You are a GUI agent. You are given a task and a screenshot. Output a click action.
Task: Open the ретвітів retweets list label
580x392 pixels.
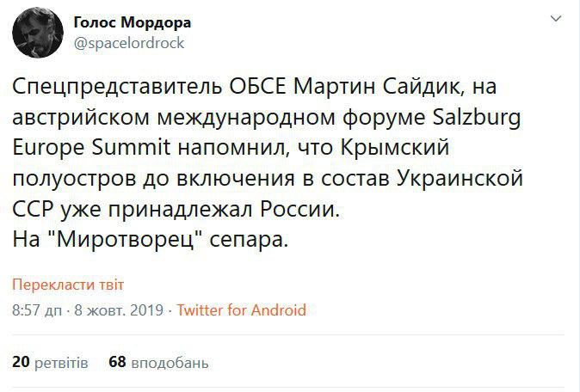[61, 363]
